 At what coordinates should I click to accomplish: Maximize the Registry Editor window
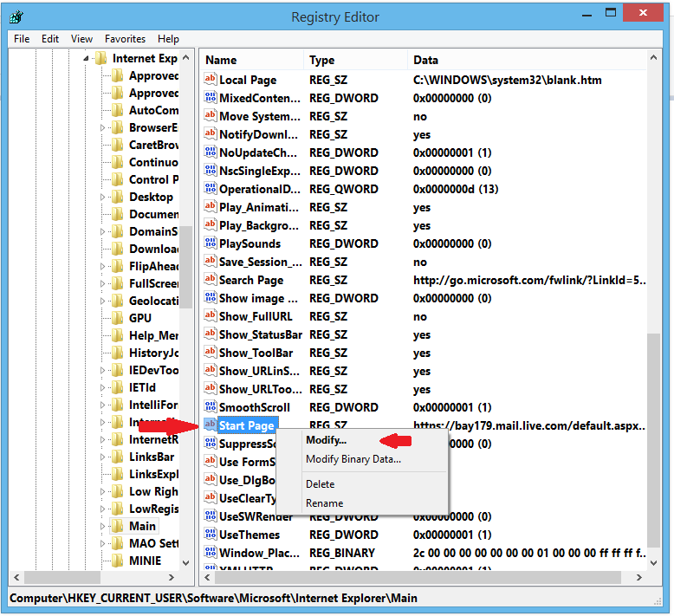[611, 12]
